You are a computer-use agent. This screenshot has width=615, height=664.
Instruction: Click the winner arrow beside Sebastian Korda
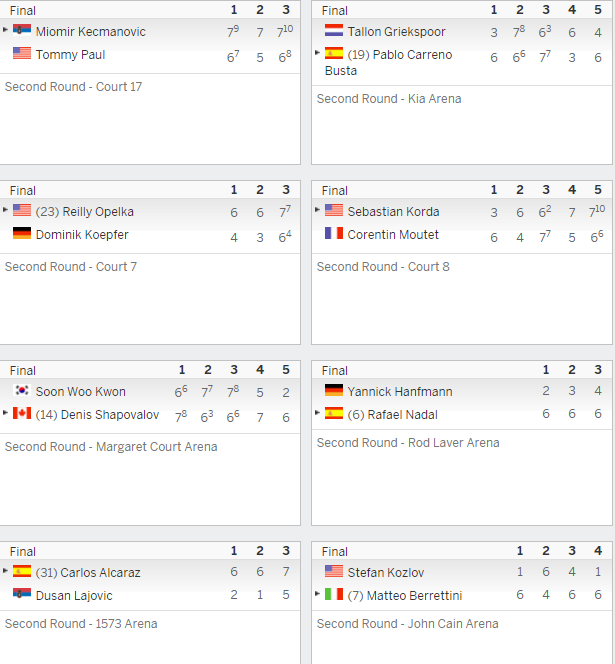[x=317, y=210]
